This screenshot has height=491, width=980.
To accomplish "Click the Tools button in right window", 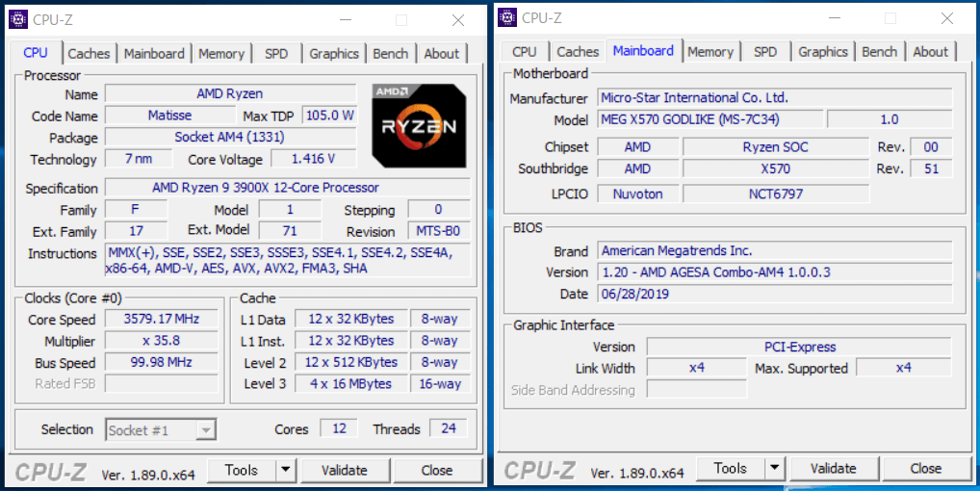I will pyautogui.click(x=731, y=468).
